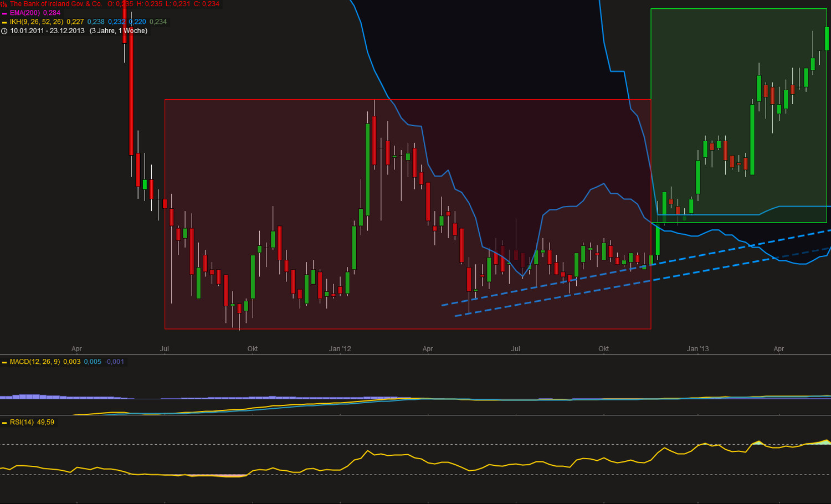Click the Jan '13 time axis label
This screenshot has height=504, width=831.
[x=698, y=349]
